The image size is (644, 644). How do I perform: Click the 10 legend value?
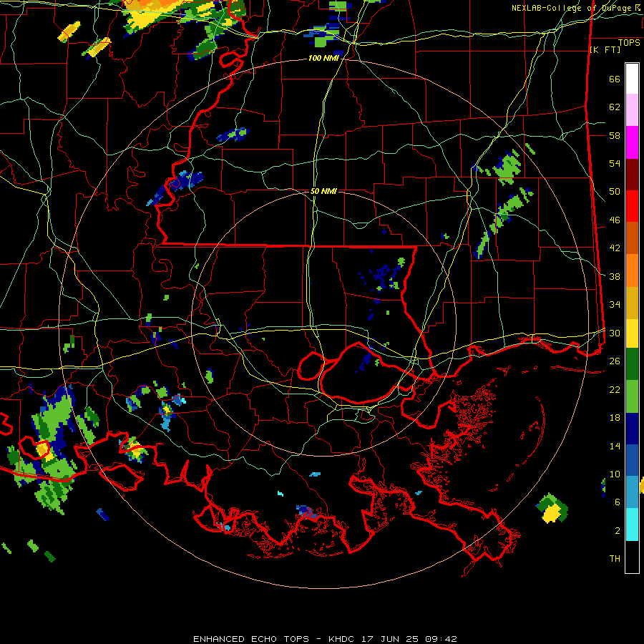point(615,474)
